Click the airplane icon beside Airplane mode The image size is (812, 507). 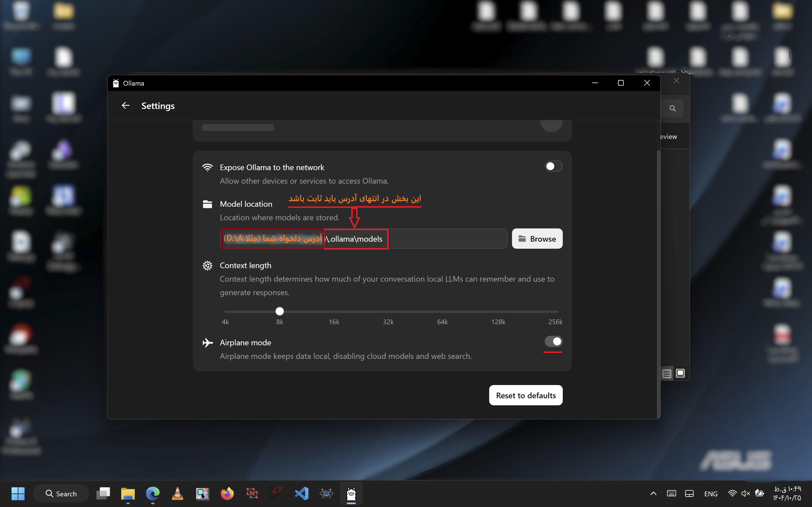click(208, 342)
